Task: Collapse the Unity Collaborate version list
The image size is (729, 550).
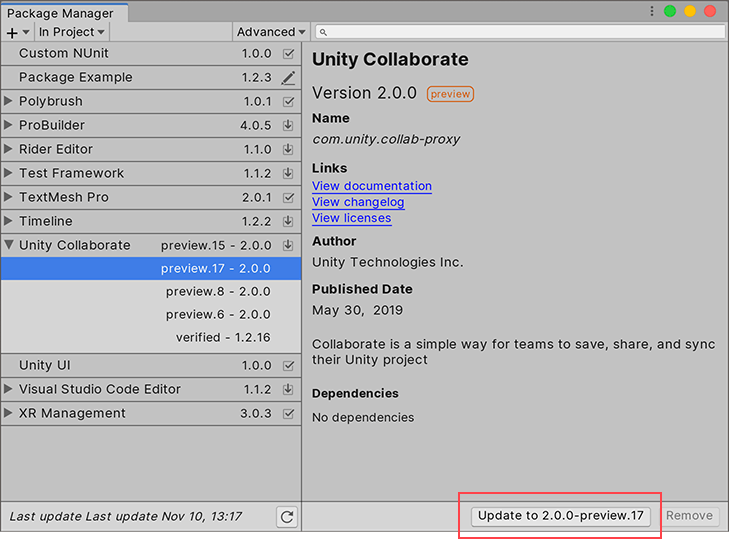Action: coord(9,245)
